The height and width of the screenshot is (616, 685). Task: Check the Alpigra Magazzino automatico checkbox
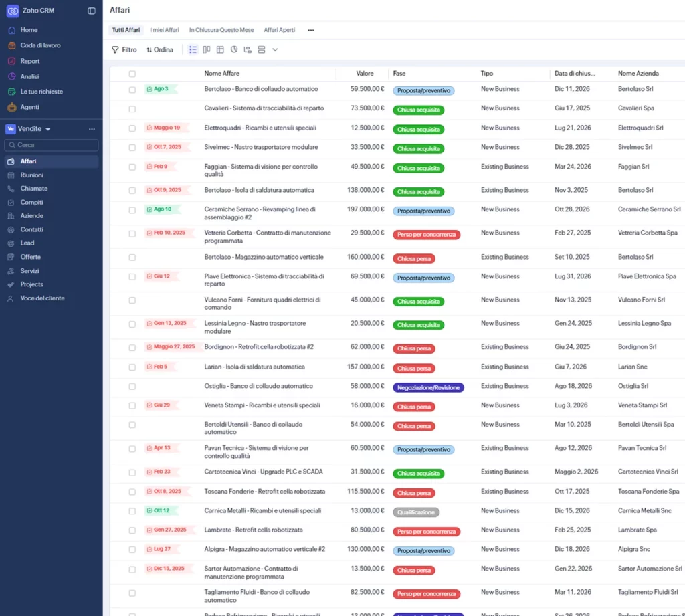[132, 550]
